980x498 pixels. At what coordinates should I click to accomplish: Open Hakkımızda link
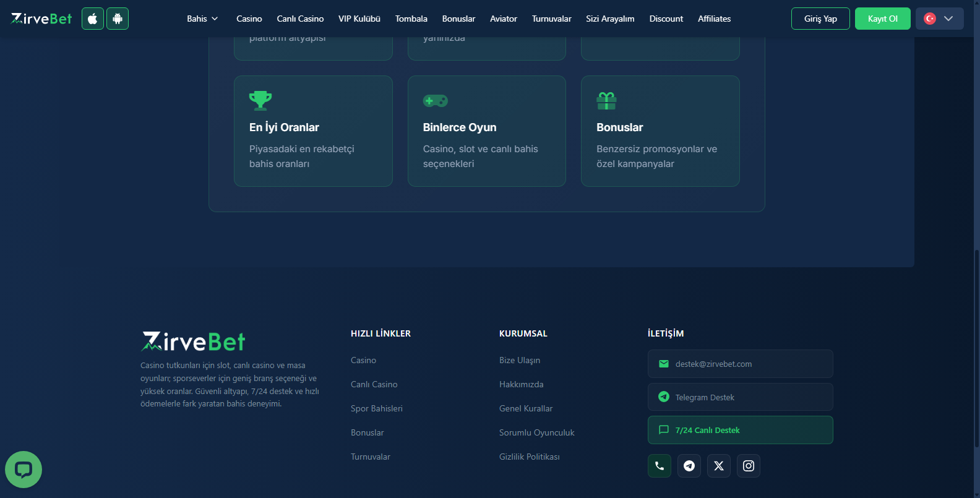(x=522, y=384)
